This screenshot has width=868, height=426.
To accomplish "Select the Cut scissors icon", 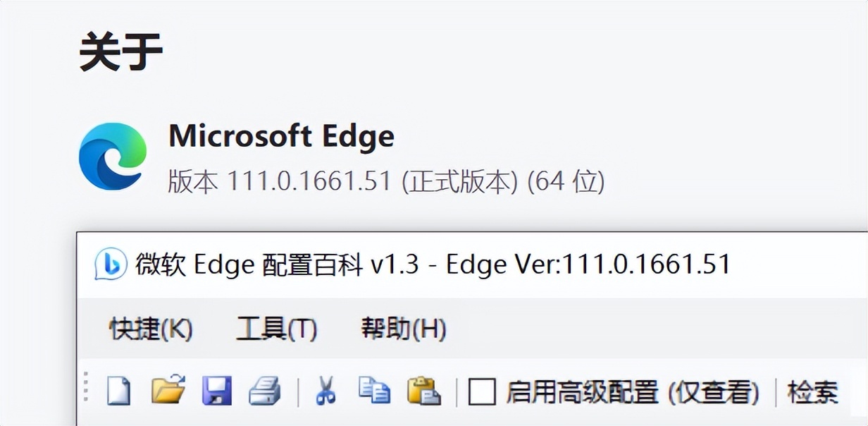I will click(325, 391).
